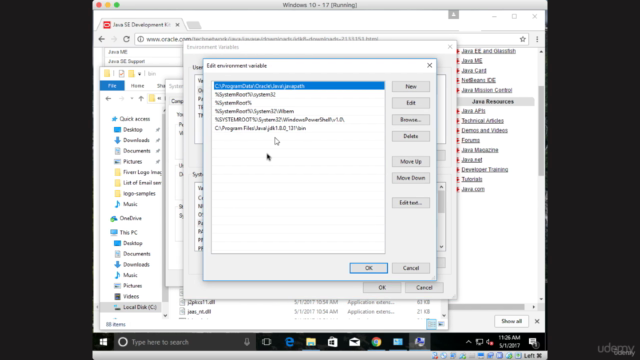Close the Java SE Development Kit tab
Screen dimensions: 640x360
(178, 25)
